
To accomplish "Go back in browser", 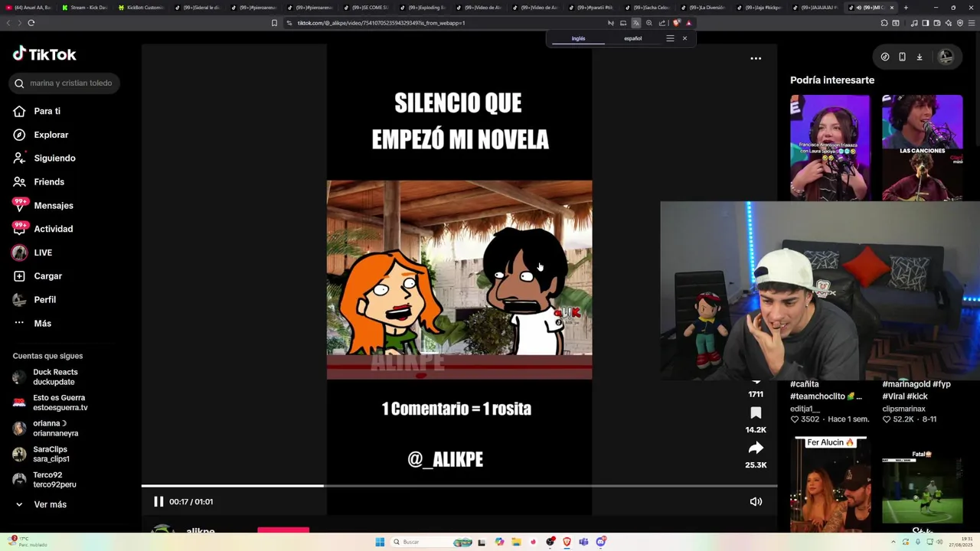I will (x=8, y=23).
